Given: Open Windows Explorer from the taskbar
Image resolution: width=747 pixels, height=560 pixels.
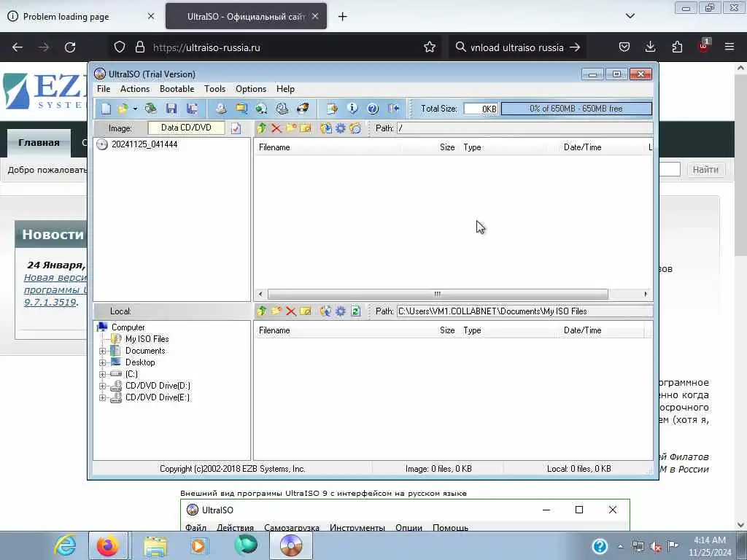Looking at the screenshot, I should pyautogui.click(x=155, y=545).
